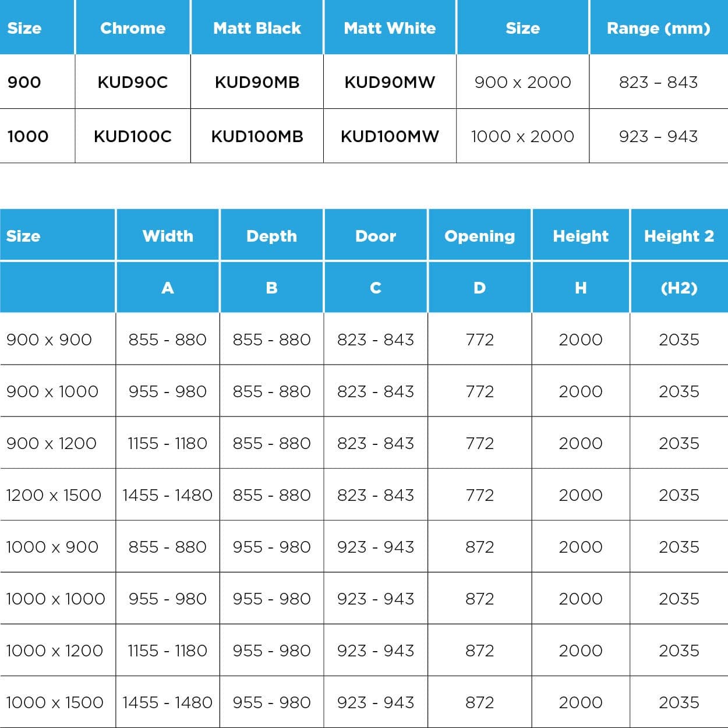Select the 1000 x 1200 row label
The image size is (728, 728).
point(54,651)
